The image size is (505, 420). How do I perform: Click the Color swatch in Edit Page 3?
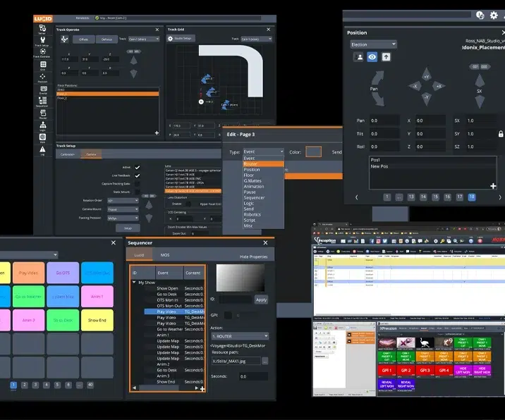pos(313,152)
